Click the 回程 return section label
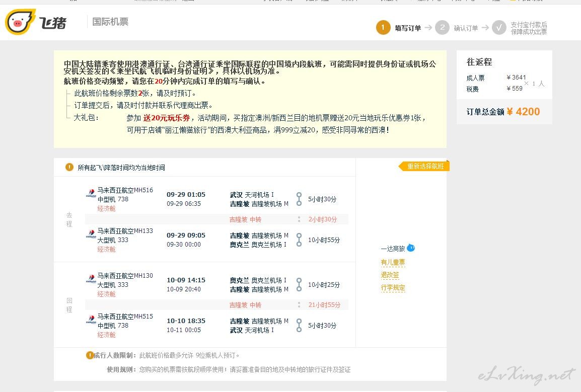 pos(69,305)
